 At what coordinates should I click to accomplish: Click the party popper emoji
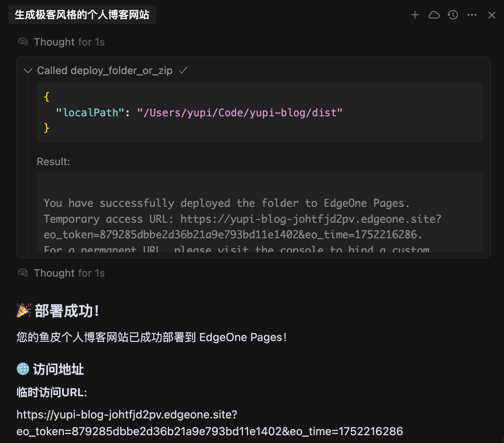pos(24,311)
